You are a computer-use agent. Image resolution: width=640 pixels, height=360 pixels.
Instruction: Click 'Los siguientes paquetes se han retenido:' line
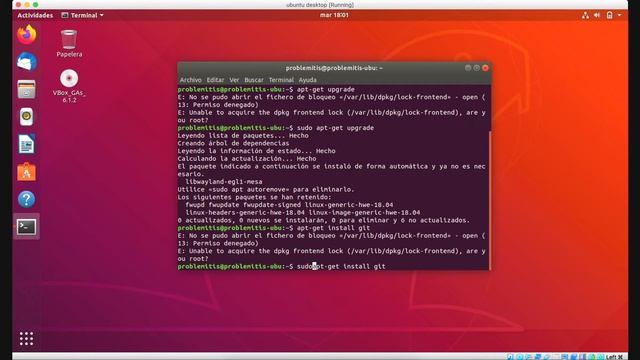pyautogui.click(x=255, y=197)
